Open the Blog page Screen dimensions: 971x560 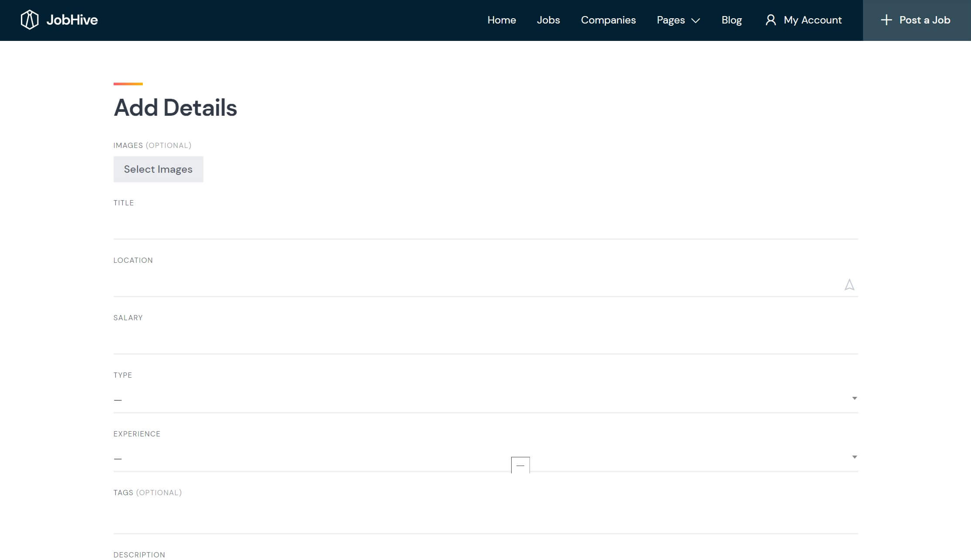(x=732, y=20)
